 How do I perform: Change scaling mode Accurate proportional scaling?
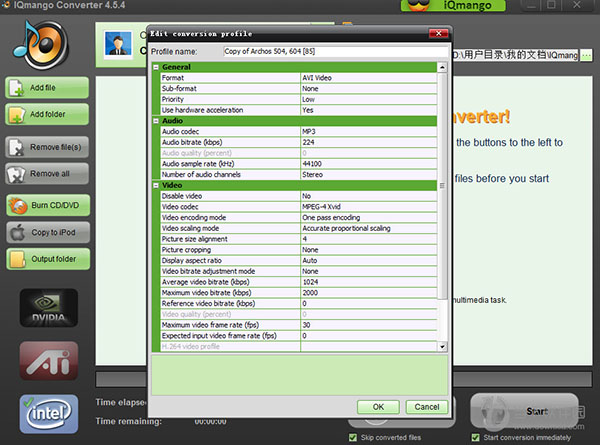tap(368, 228)
